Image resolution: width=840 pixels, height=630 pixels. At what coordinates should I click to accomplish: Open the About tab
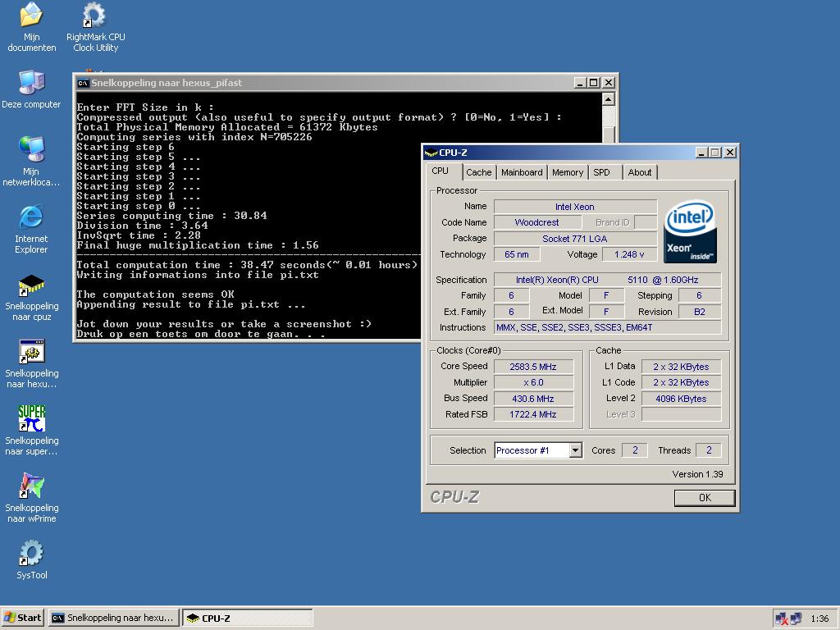click(x=640, y=172)
